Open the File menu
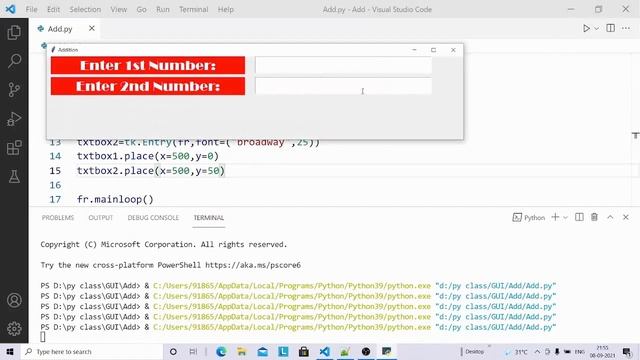 (x=31, y=9)
